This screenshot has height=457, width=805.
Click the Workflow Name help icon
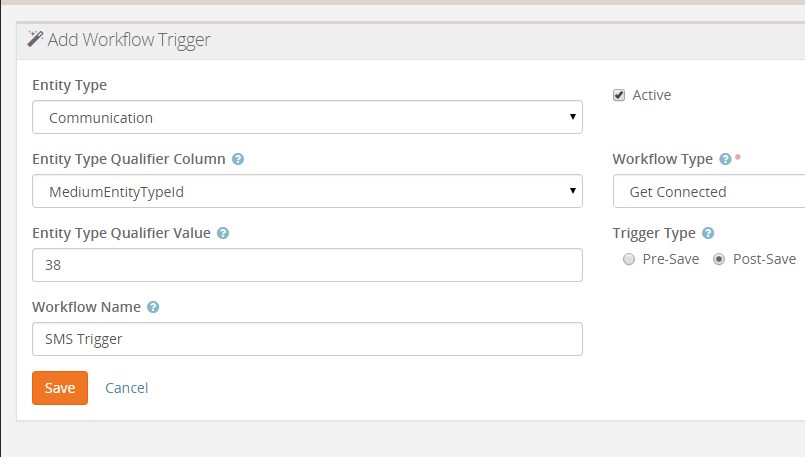click(153, 307)
